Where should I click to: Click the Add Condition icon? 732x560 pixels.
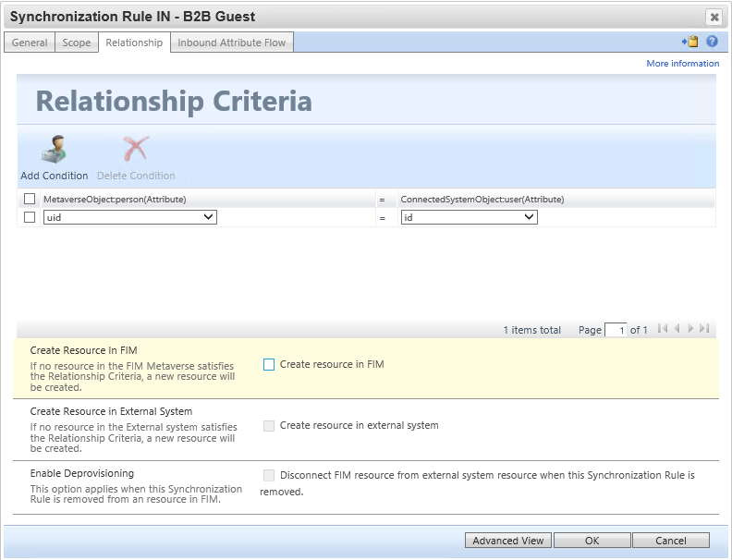coord(54,149)
